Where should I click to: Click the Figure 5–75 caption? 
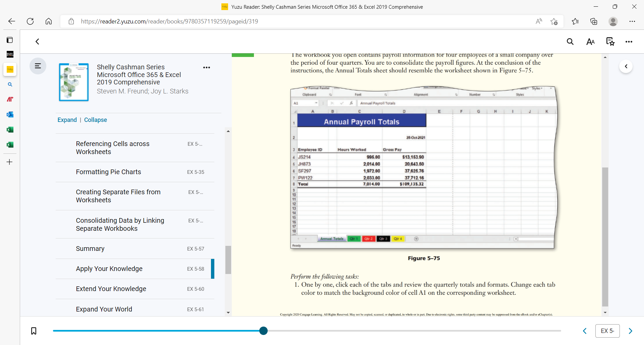[424, 258]
